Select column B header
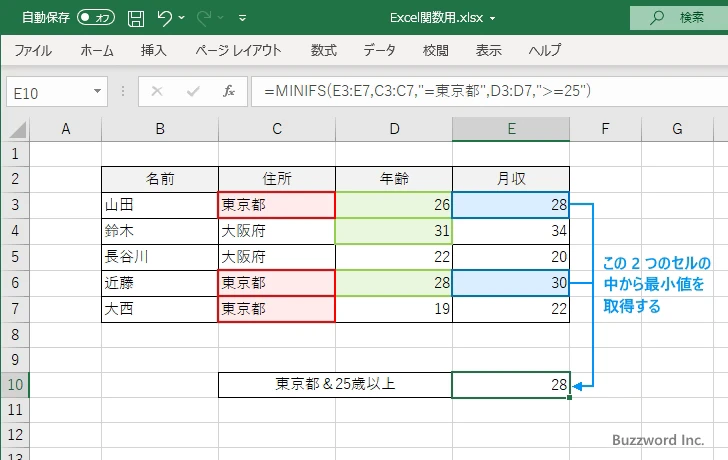 160,129
